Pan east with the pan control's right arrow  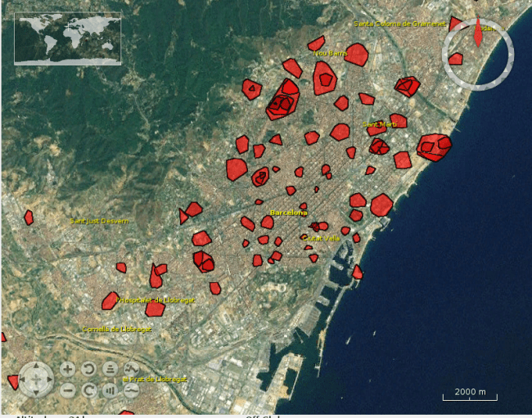[x=49, y=380]
